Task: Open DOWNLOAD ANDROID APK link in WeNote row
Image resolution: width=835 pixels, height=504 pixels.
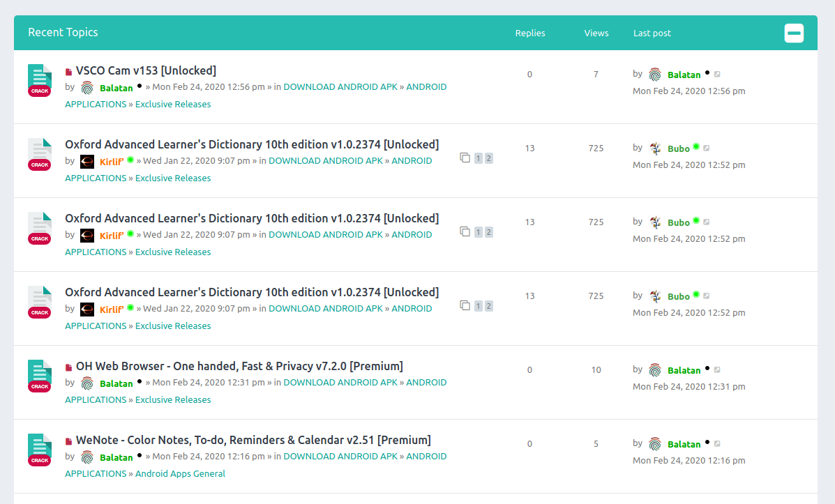Action: click(x=340, y=456)
